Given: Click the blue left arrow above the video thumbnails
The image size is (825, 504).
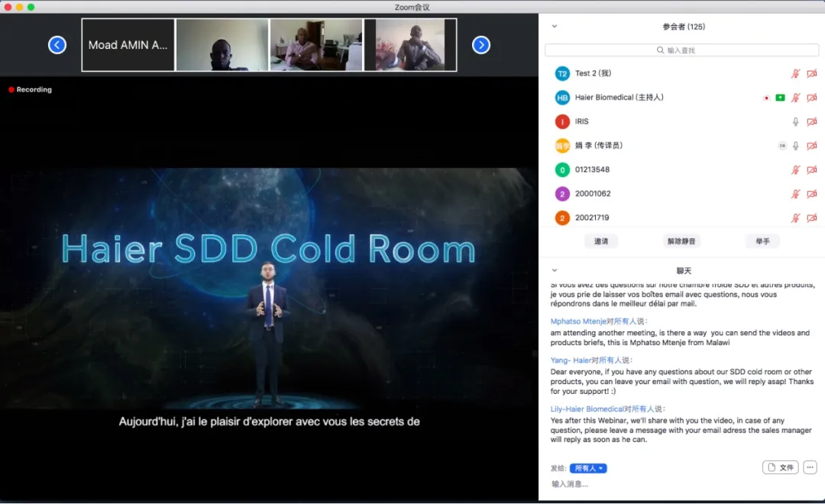Looking at the screenshot, I should (57, 44).
